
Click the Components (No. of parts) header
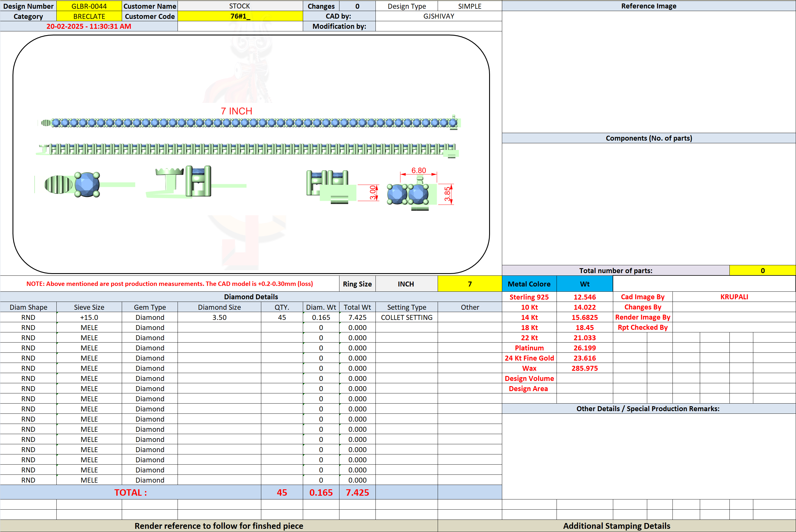pyautogui.click(x=649, y=138)
